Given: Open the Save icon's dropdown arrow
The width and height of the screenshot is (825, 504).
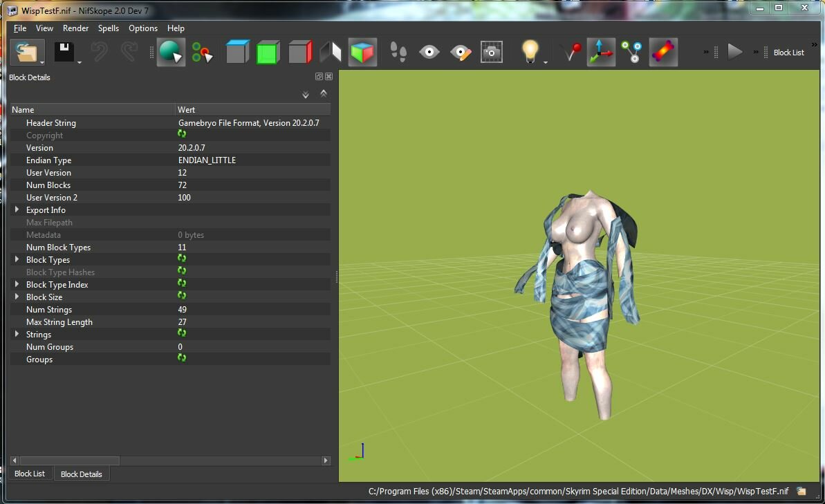Looking at the screenshot, I should coord(80,62).
